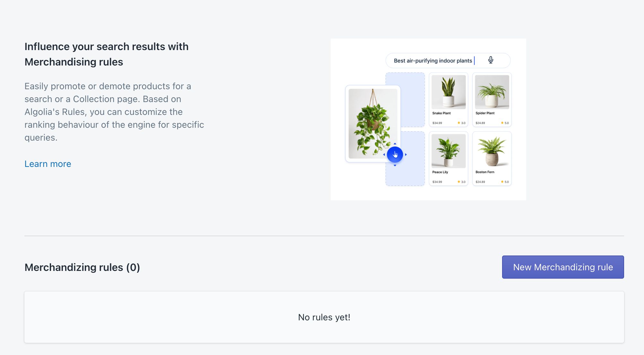Click the upward arrow above the dragged plant card
Screen dimensions: 644x355
[x=395, y=143]
